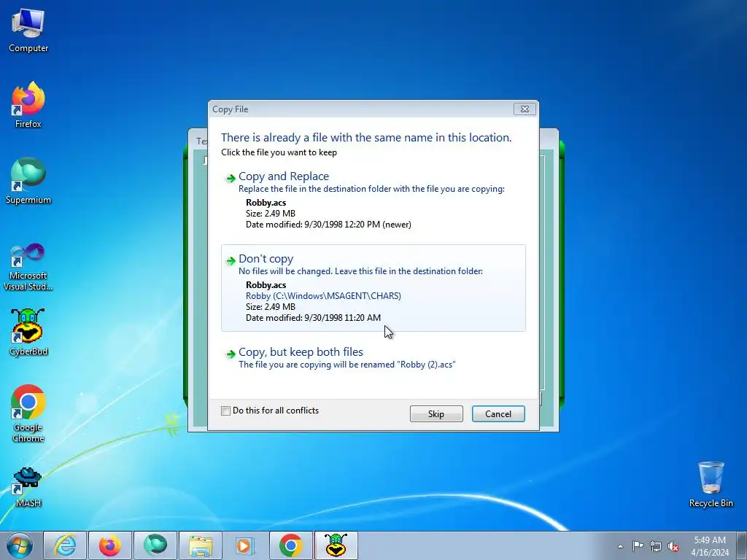Image resolution: width=747 pixels, height=560 pixels.
Task: Select the Recycle Bin desktop icon
Action: click(x=711, y=484)
